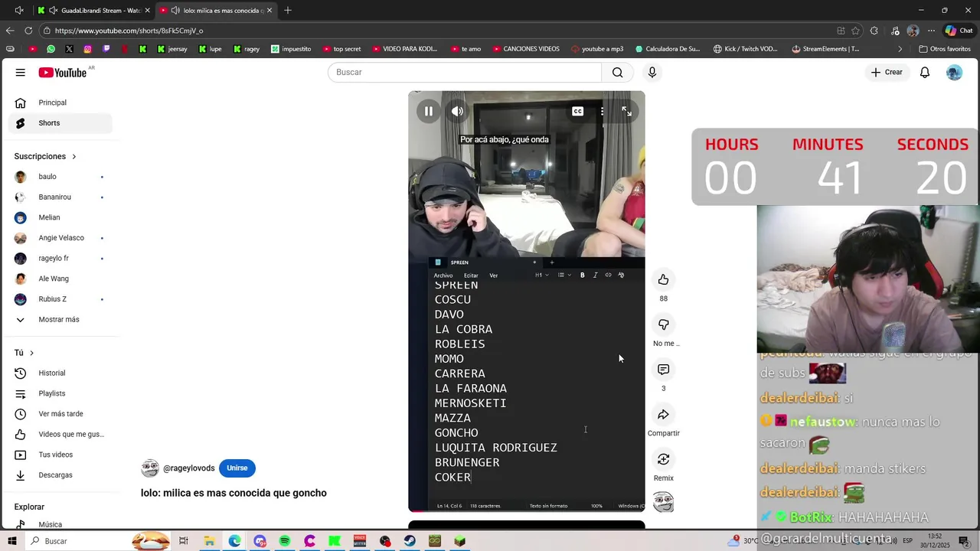Image resolution: width=980 pixels, height=551 pixels.
Task: Open next short thumbnail below
Action: click(x=527, y=525)
